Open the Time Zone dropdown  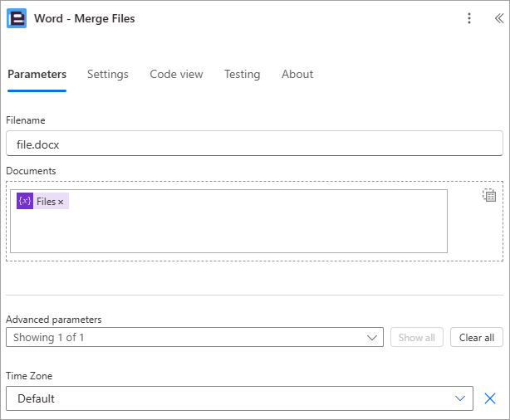tap(239, 398)
